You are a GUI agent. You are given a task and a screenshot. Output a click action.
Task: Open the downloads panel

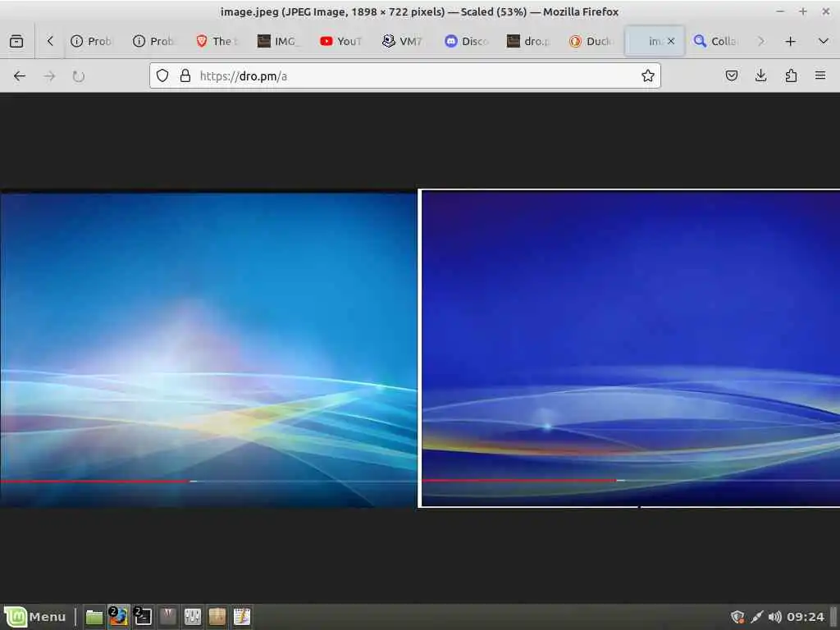coord(760,75)
